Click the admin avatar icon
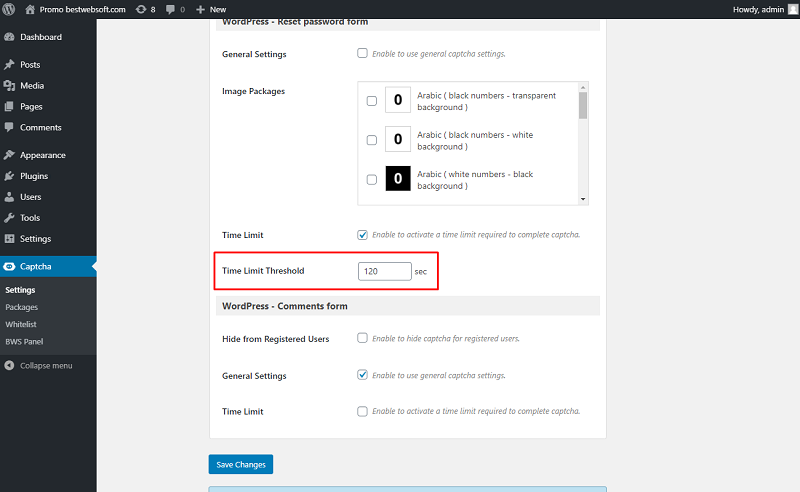The width and height of the screenshot is (800, 492). [x=793, y=9]
